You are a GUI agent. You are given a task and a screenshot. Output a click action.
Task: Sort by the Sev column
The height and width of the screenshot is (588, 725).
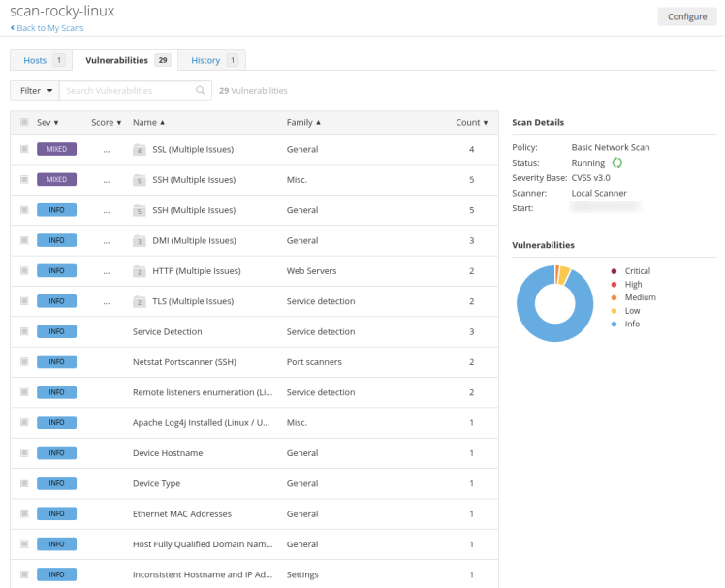47,123
